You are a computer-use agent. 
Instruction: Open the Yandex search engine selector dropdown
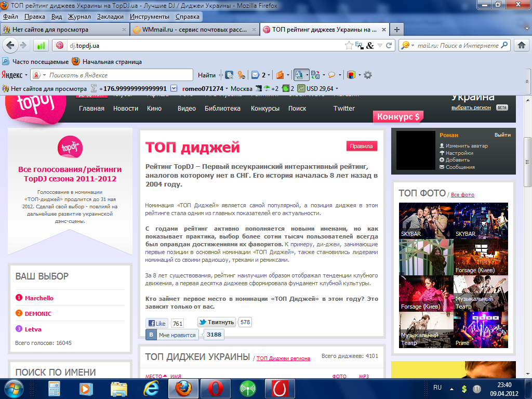point(44,75)
